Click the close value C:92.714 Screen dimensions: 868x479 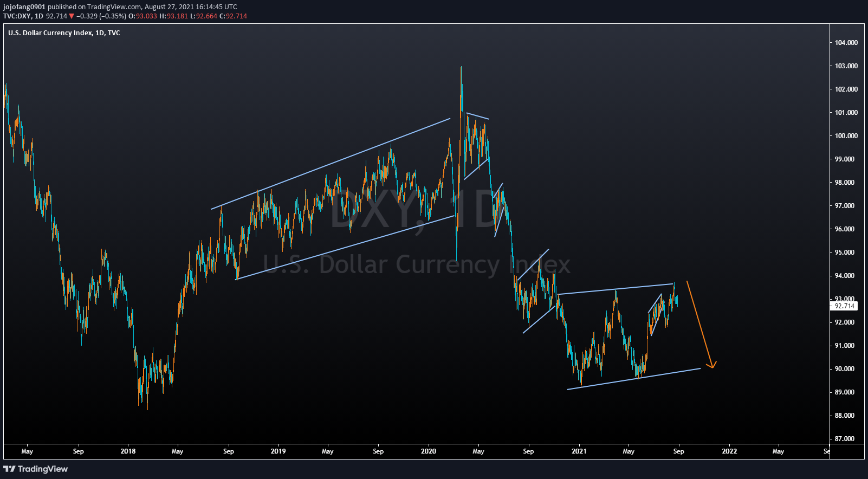click(234, 16)
